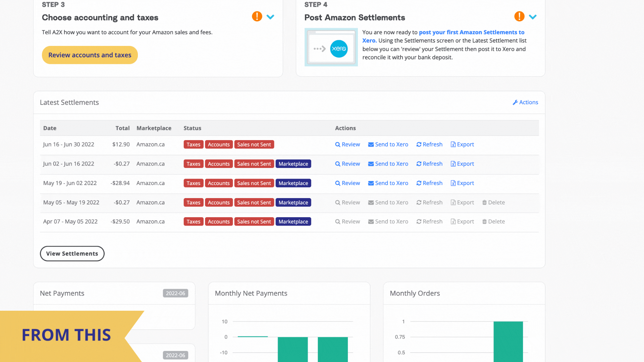
Task: Send Apr 07 - May 05 settlement to Xero
Action: [x=388, y=222]
